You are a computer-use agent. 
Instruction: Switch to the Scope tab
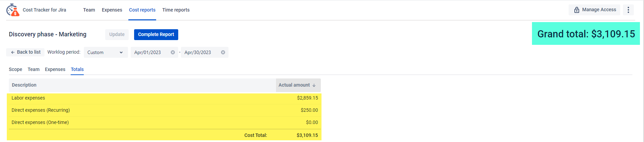pos(15,69)
